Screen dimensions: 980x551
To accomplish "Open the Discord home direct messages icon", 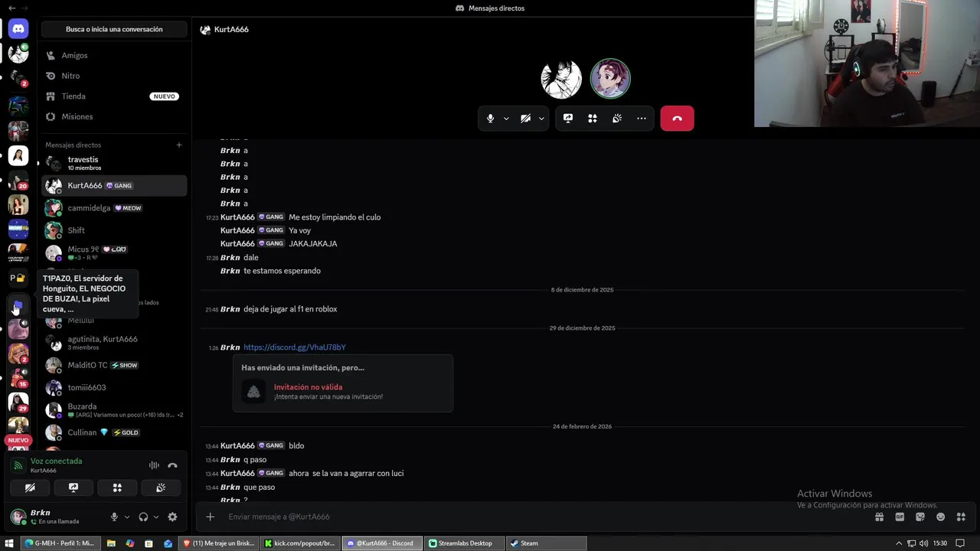I will pos(18,29).
